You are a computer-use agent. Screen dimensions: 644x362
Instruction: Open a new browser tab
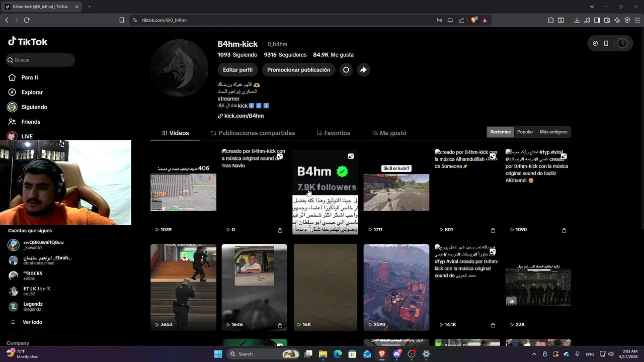89,7
